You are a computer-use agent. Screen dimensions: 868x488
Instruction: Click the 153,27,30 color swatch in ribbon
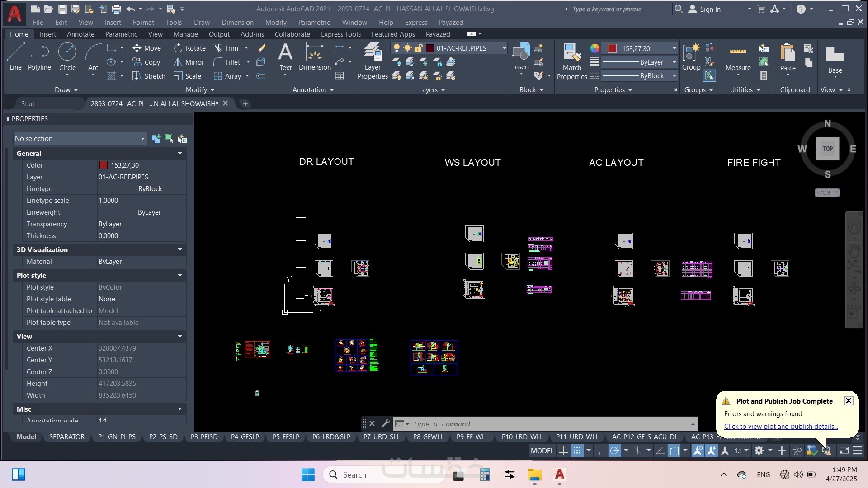pos(612,48)
